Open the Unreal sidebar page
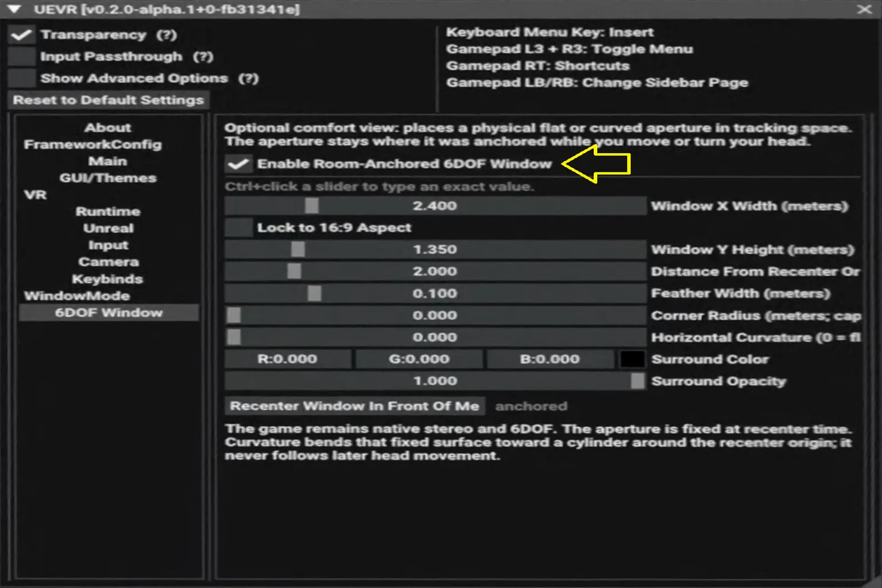This screenshot has width=882, height=588. point(108,228)
